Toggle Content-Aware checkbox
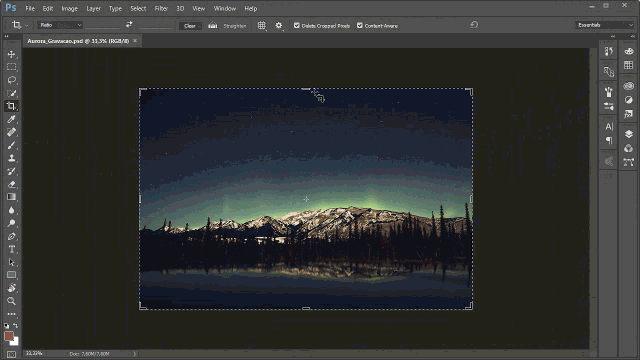The width and height of the screenshot is (640, 360). pos(360,25)
